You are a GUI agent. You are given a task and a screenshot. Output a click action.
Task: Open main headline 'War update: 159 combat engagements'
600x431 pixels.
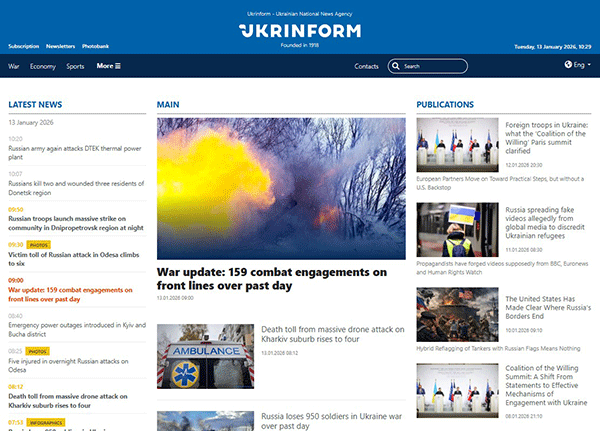click(272, 279)
